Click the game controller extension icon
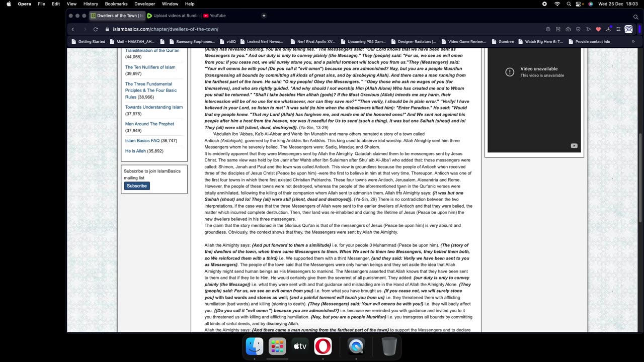 pyautogui.click(x=628, y=29)
